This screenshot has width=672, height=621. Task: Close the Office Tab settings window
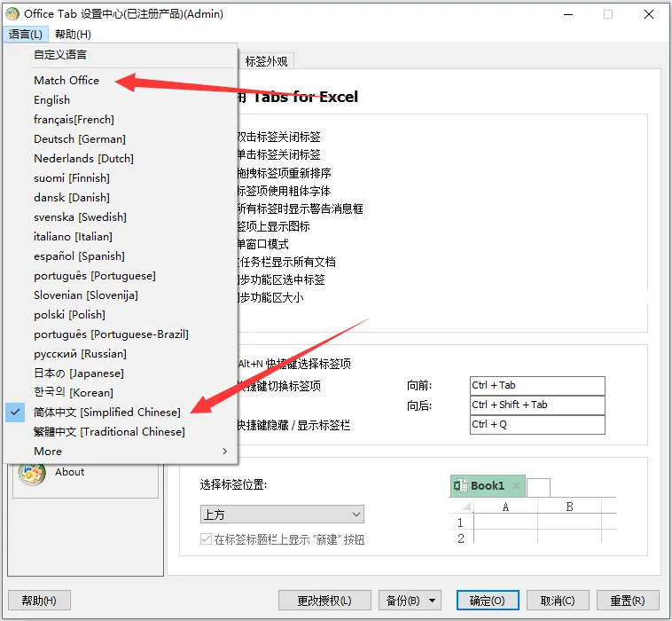click(649, 14)
